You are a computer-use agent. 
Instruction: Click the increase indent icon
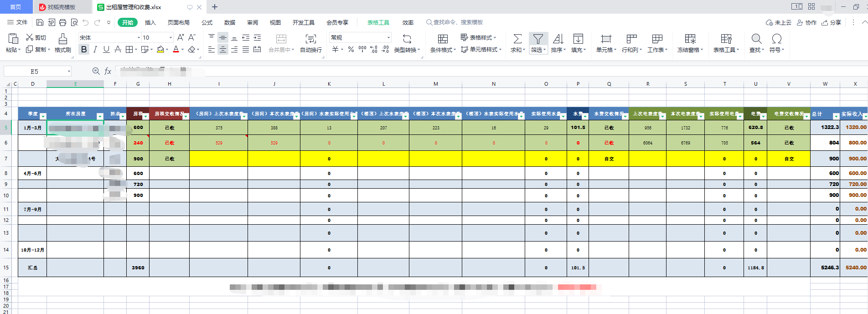[257, 38]
